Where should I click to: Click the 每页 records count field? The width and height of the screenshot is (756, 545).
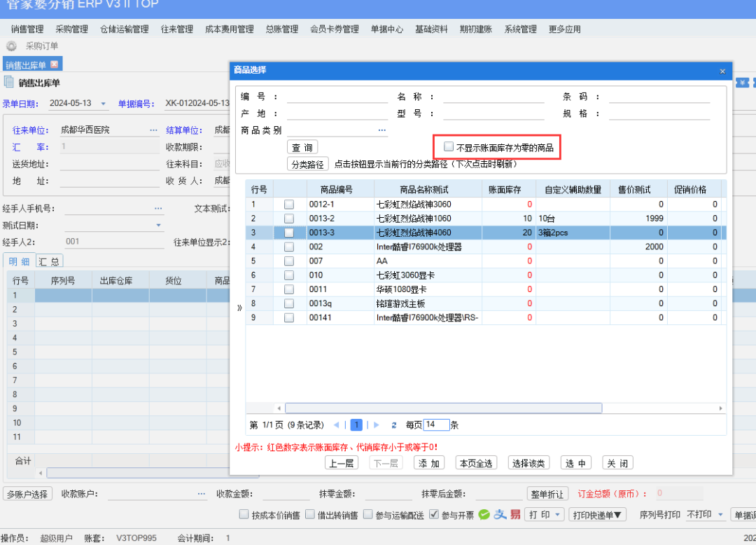pyautogui.click(x=436, y=425)
